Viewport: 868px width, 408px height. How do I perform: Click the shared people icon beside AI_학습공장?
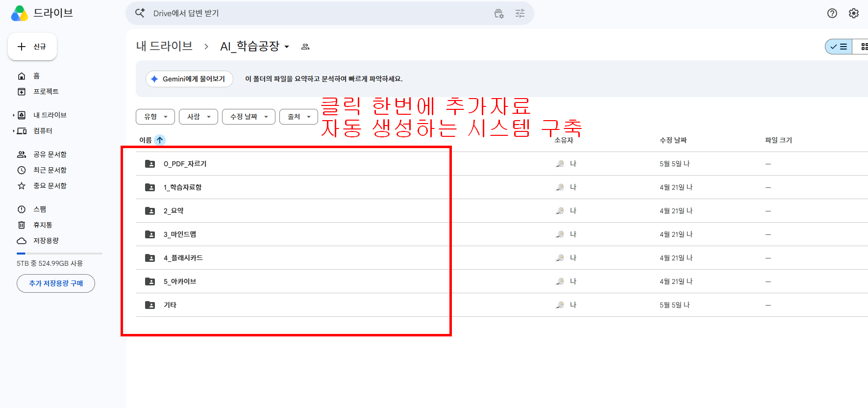(305, 47)
